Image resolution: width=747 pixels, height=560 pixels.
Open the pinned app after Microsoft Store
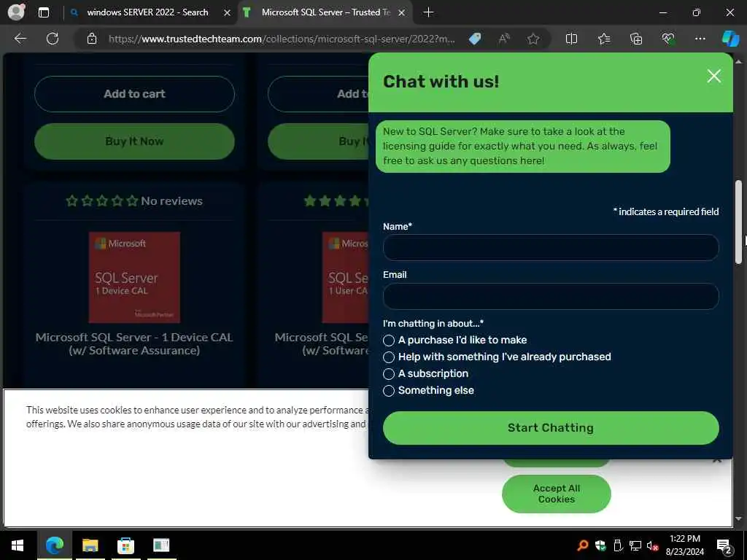click(161, 545)
